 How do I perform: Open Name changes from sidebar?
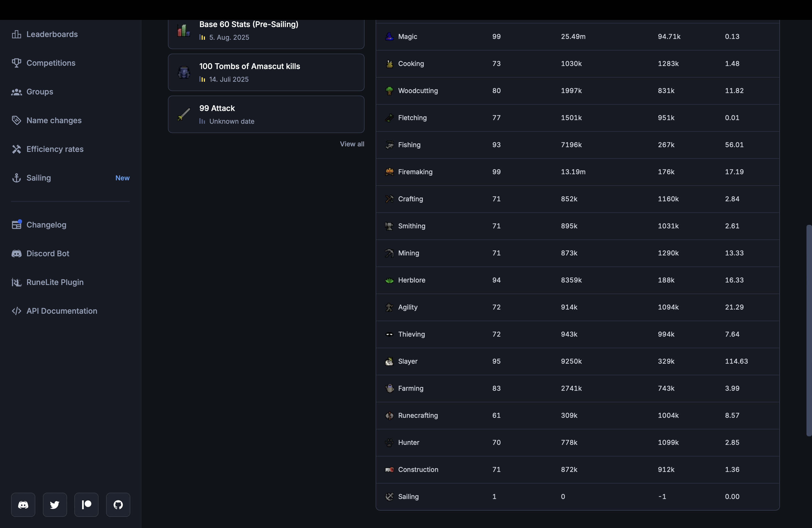pyautogui.click(x=54, y=120)
